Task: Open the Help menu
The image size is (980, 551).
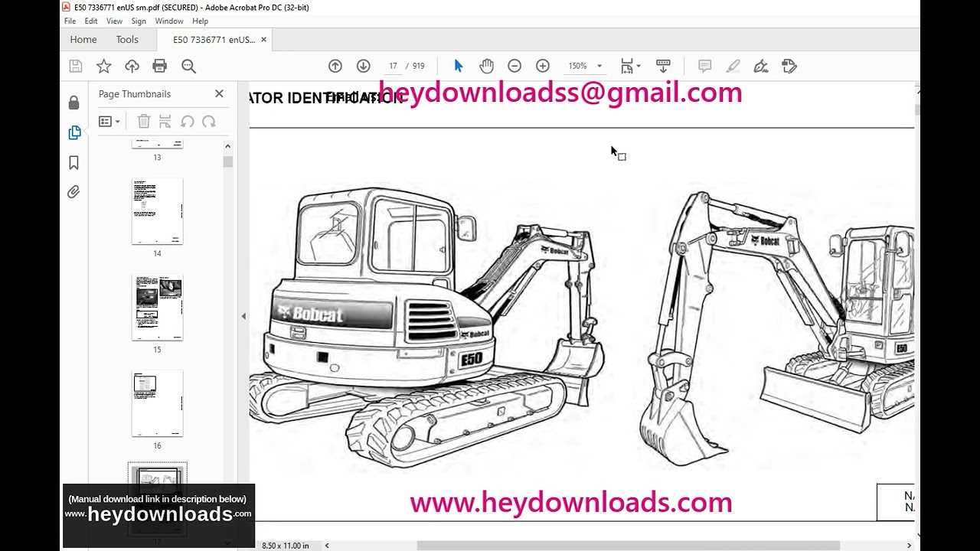Action: tap(200, 21)
